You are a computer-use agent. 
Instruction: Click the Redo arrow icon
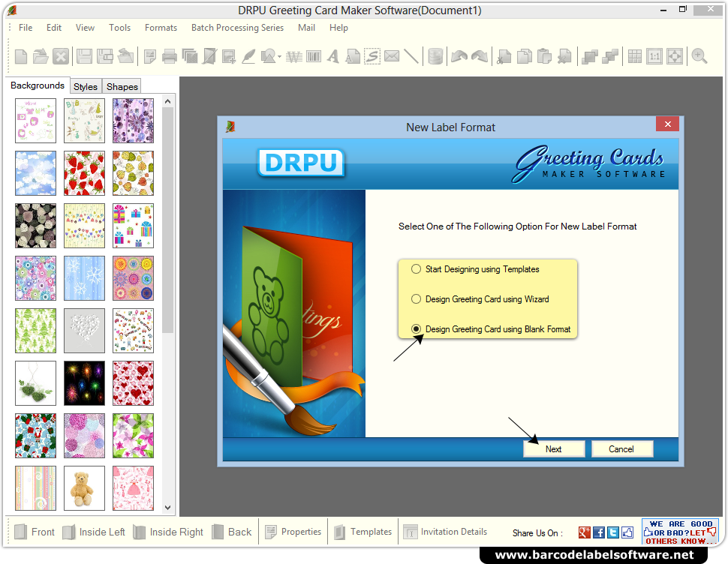(480, 56)
